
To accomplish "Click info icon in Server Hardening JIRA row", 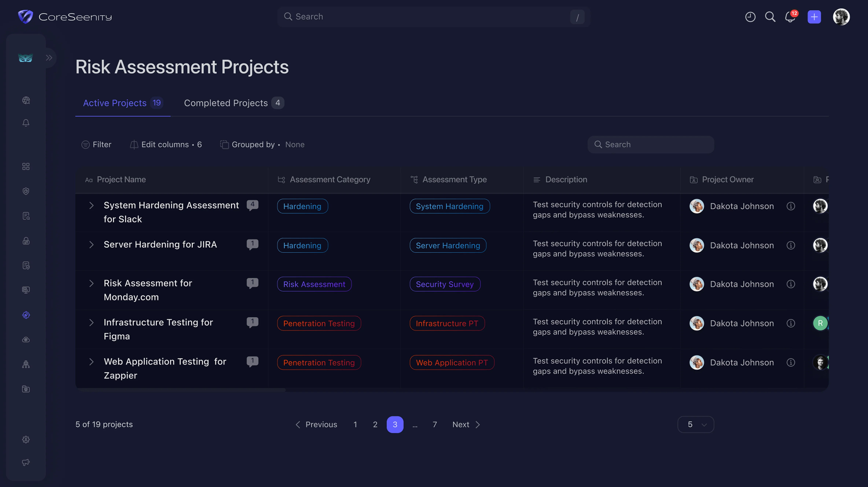I will [x=791, y=245].
